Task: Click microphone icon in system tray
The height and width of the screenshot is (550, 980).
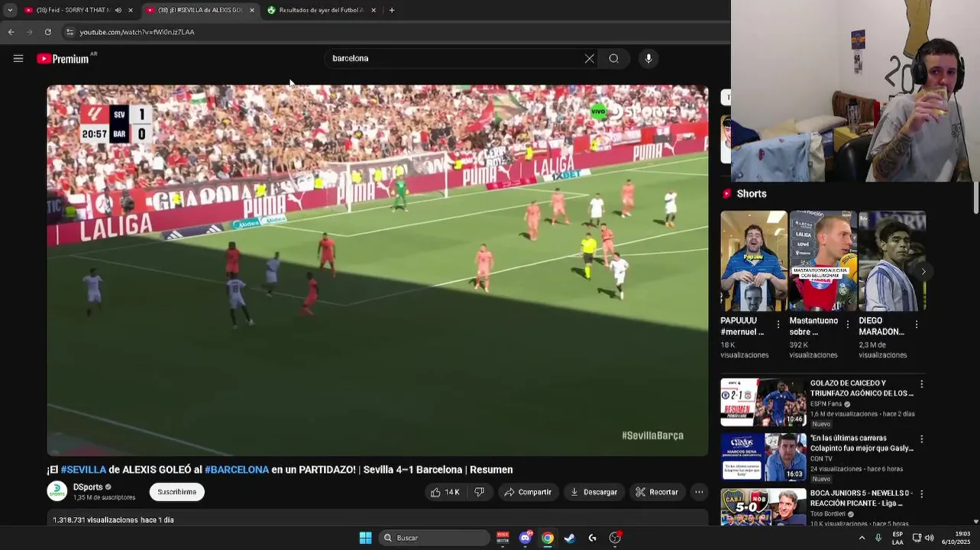Action: point(878,538)
